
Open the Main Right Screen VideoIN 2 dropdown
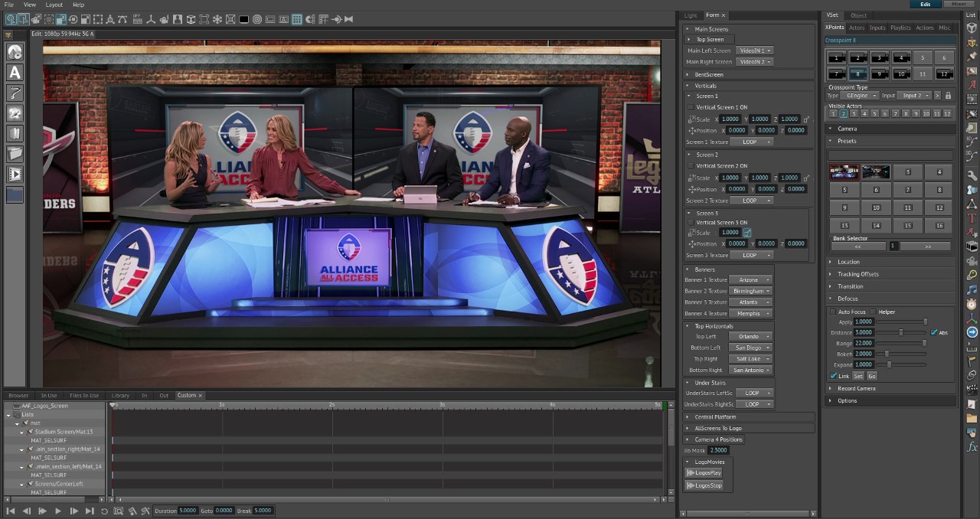tap(754, 61)
